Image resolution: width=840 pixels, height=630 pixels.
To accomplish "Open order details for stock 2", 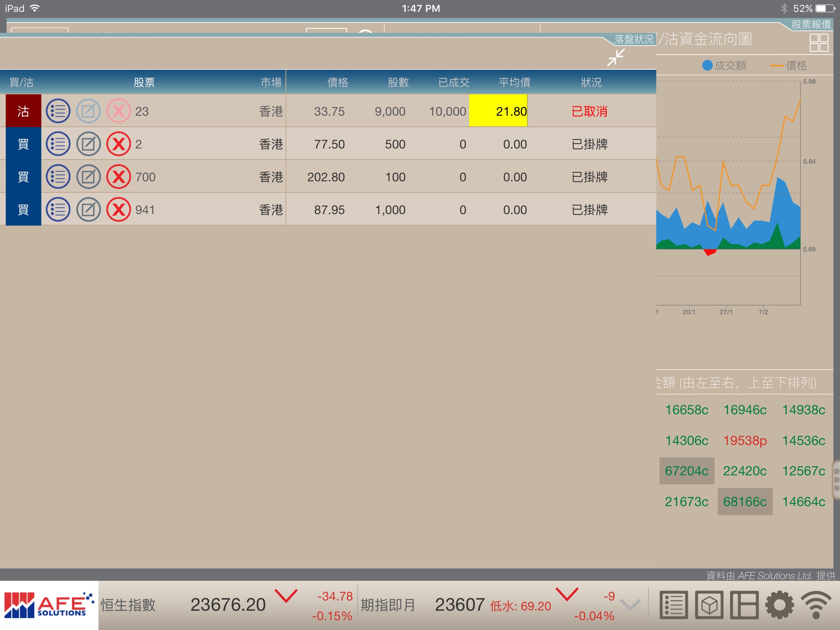I will click(x=58, y=144).
